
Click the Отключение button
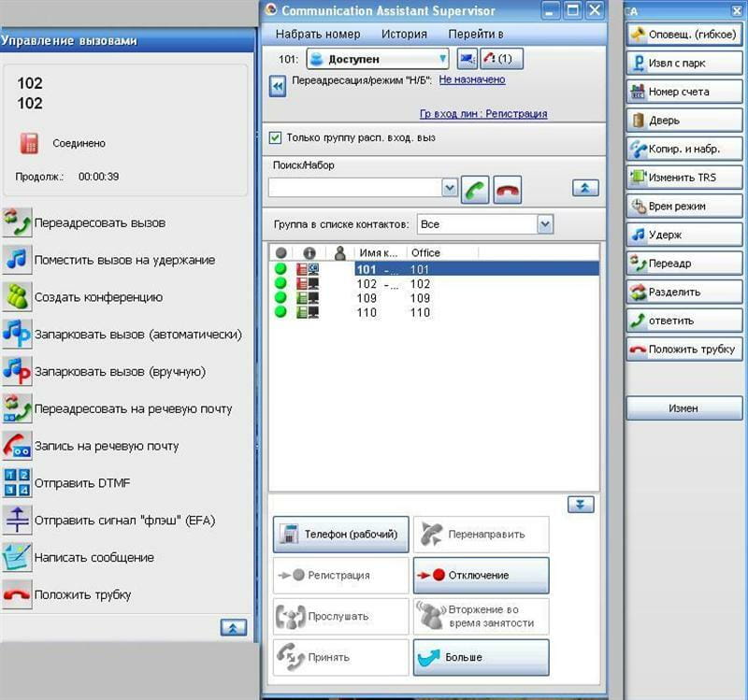(x=482, y=575)
